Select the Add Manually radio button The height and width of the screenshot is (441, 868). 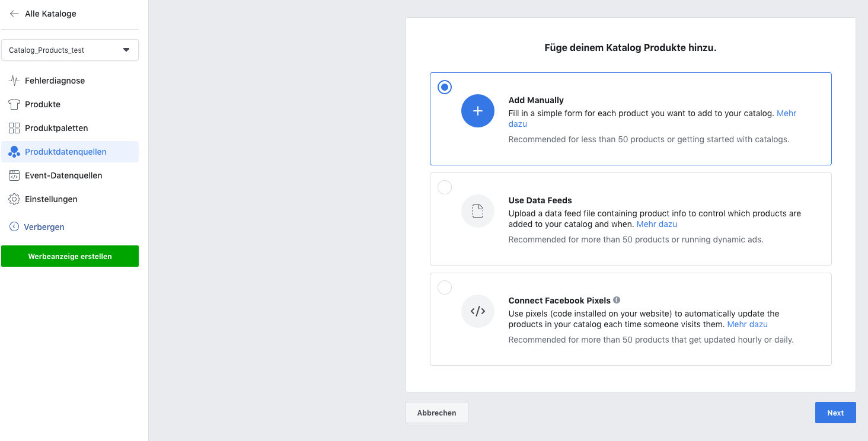click(445, 87)
